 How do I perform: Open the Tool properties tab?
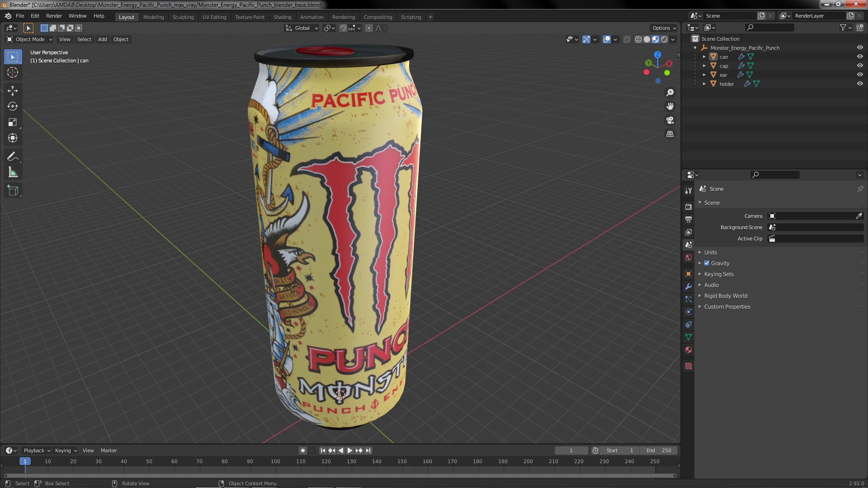[689, 191]
